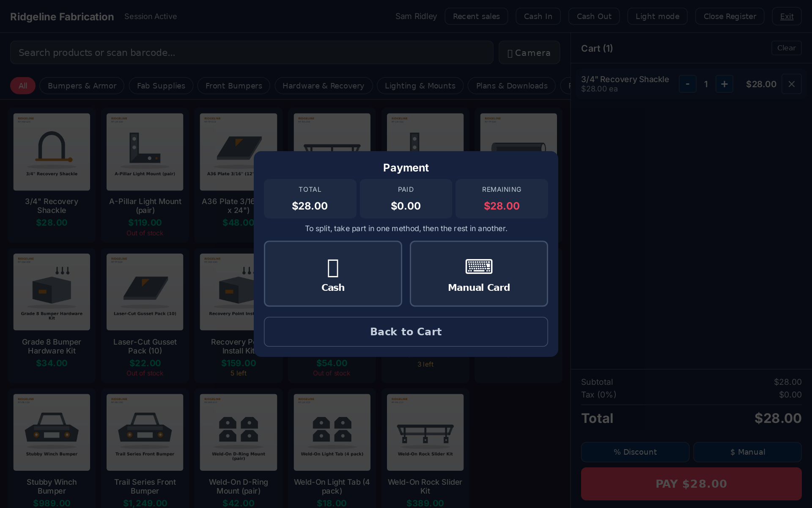Screen dimensions: 812x508
Task: Click Cash In button
Action: [x=538, y=17]
